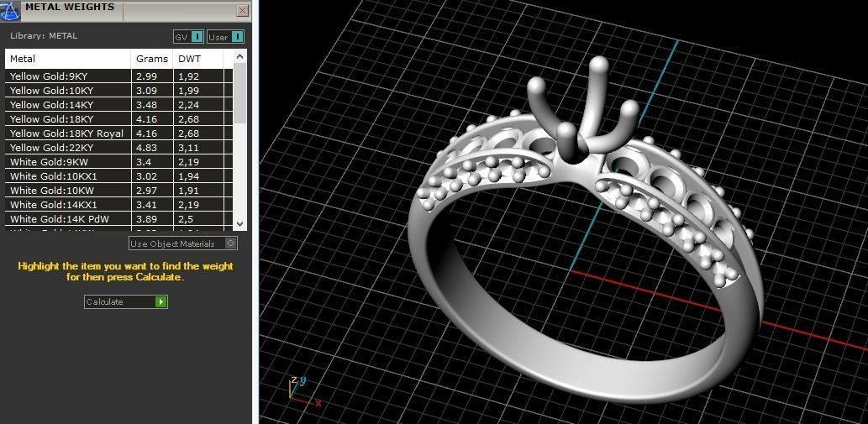Click the Library: METAL label
Image resolution: width=868 pixels, height=424 pixels.
point(44,36)
